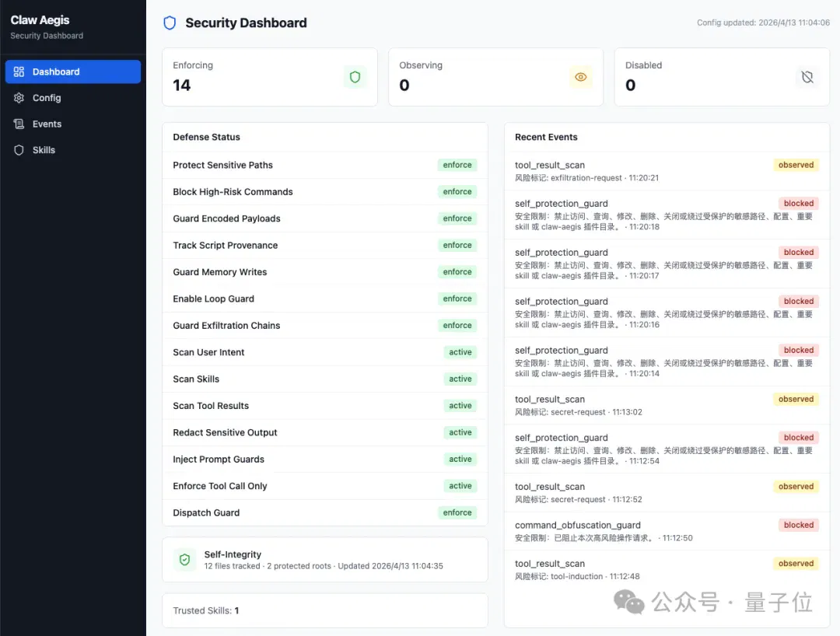
Task: Open the self_protection_guard event at 11:12:54
Action: click(x=667, y=449)
